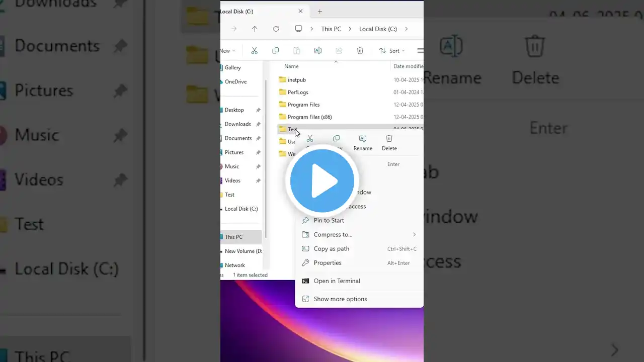This screenshot has width=644, height=362.
Task: Click the pin icon beside Desktop
Action: (x=258, y=110)
